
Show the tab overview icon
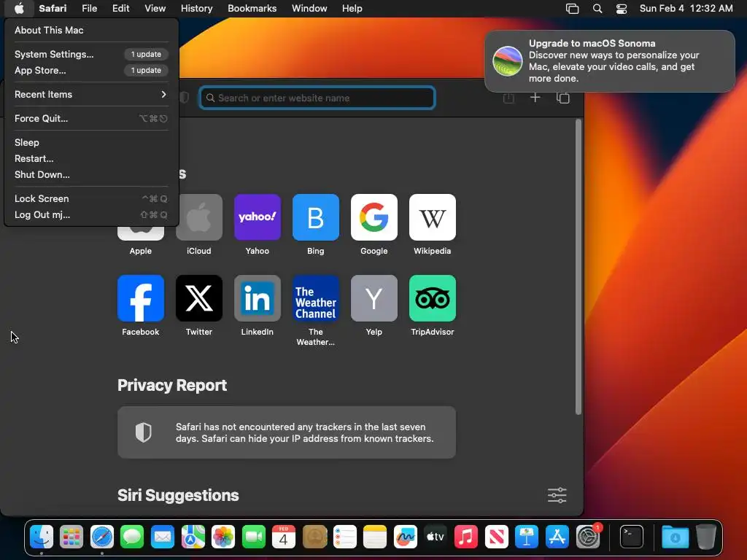click(563, 98)
